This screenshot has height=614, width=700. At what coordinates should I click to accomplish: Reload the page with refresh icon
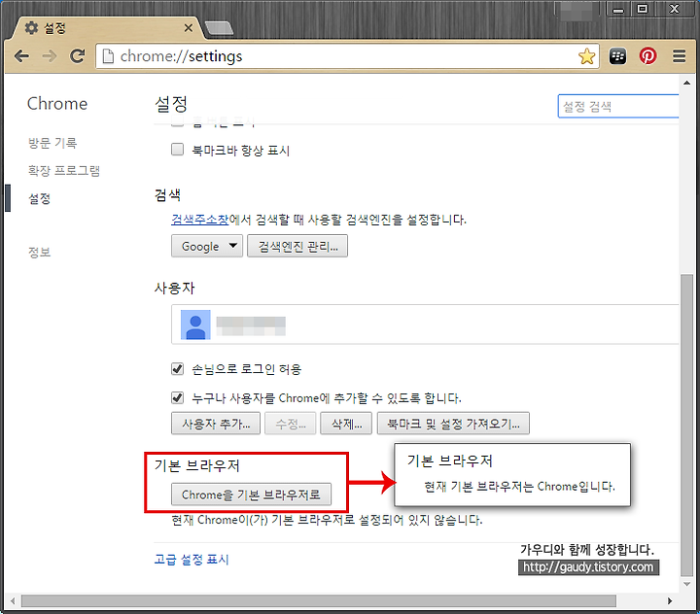(77, 55)
